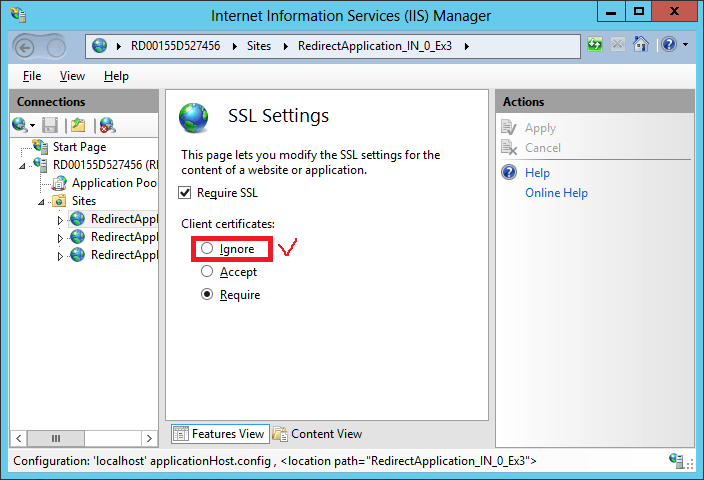Viewport: 704px width, 480px height.
Task: Click the Up One Level folder icon
Action: (78, 124)
